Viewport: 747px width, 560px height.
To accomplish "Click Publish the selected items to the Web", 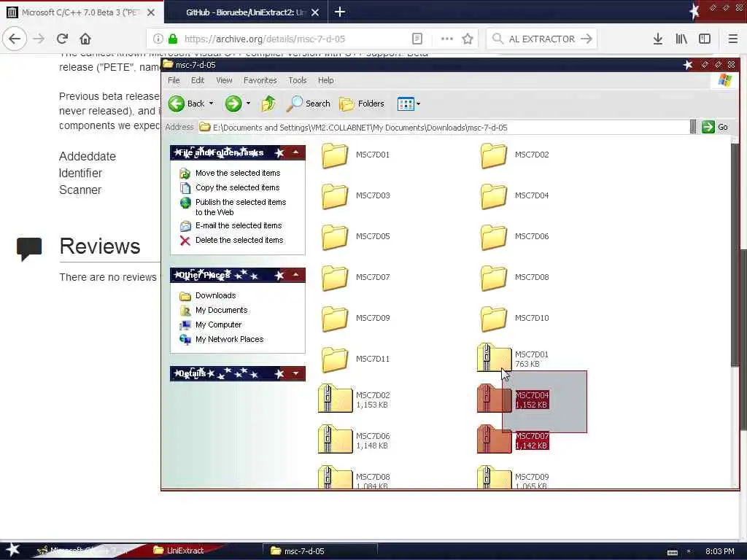I will click(x=241, y=207).
